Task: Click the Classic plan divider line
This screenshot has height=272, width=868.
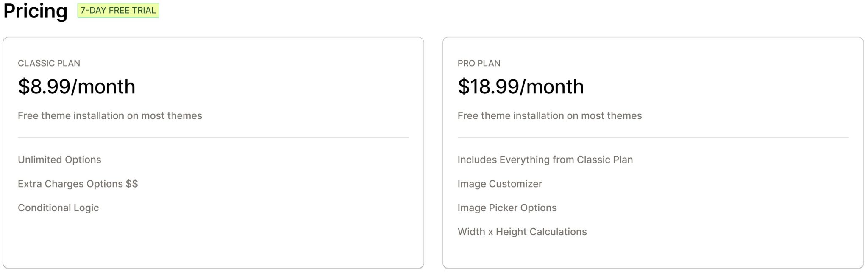Action: [213, 137]
